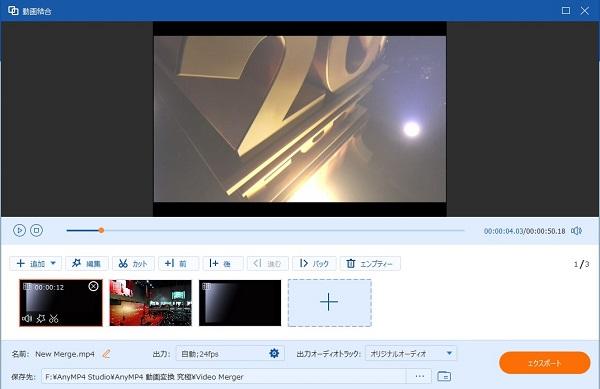Click the video preview area
Screen dimensions: 600x389
(300, 119)
